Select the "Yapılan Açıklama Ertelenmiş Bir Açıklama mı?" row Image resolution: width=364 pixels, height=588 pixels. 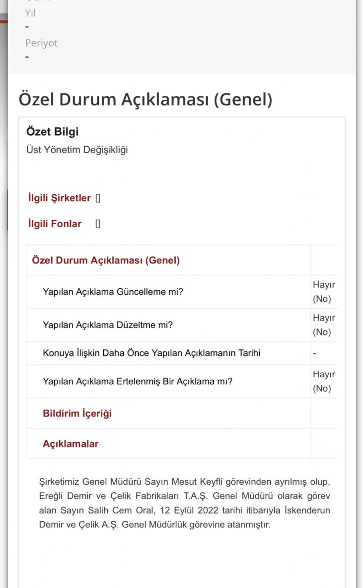(x=138, y=382)
